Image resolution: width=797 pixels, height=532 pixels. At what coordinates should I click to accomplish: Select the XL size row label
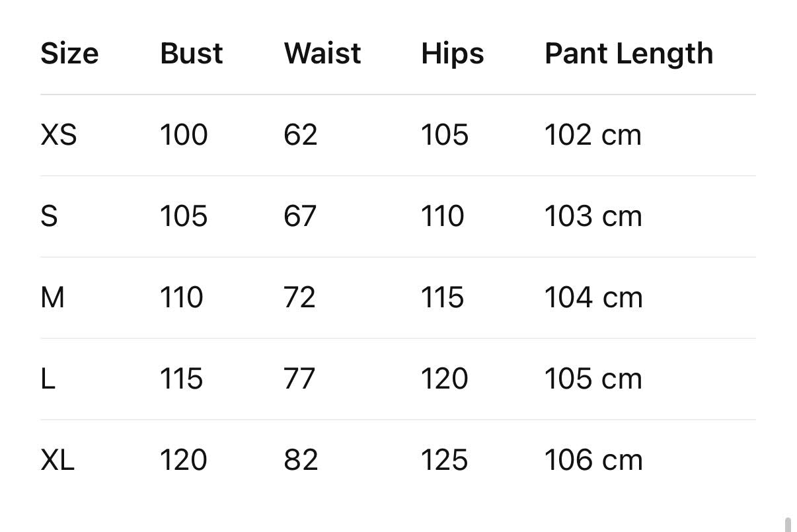tap(57, 460)
